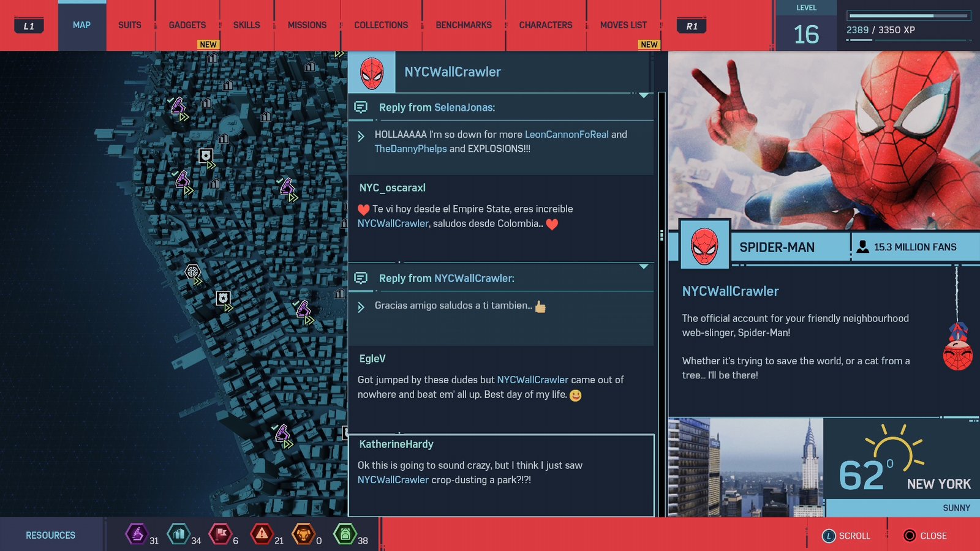Switch to the GADGETS tab

pyautogui.click(x=187, y=25)
